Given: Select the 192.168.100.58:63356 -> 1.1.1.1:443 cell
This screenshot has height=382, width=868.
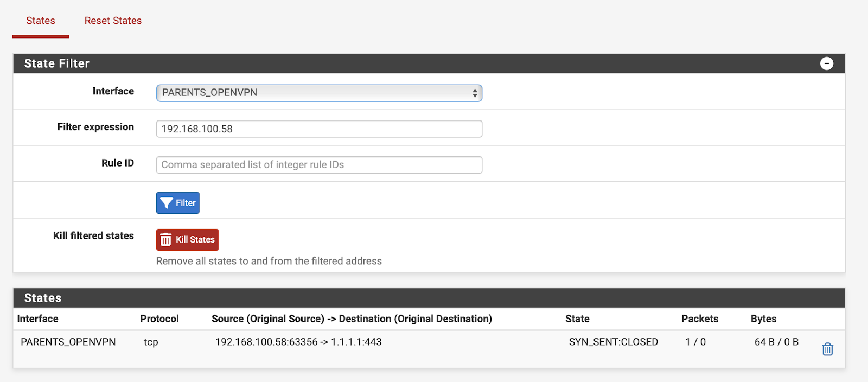Looking at the screenshot, I should pyautogui.click(x=298, y=342).
